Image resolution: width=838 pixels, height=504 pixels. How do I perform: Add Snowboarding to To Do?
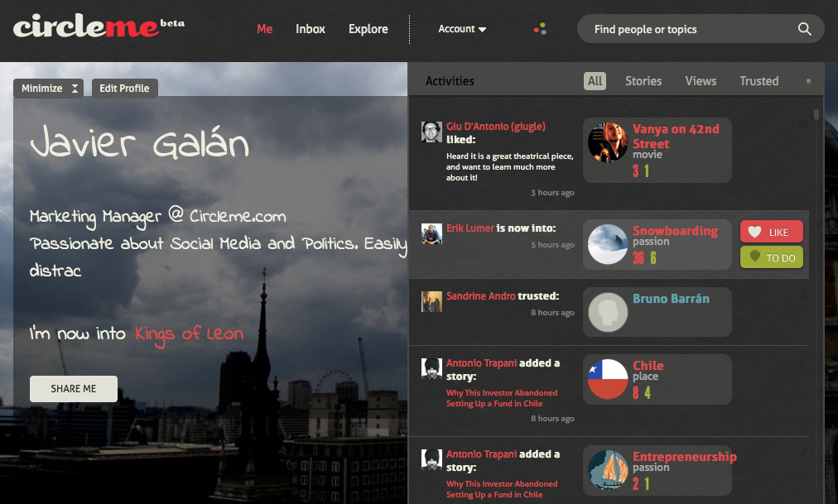coord(771,257)
